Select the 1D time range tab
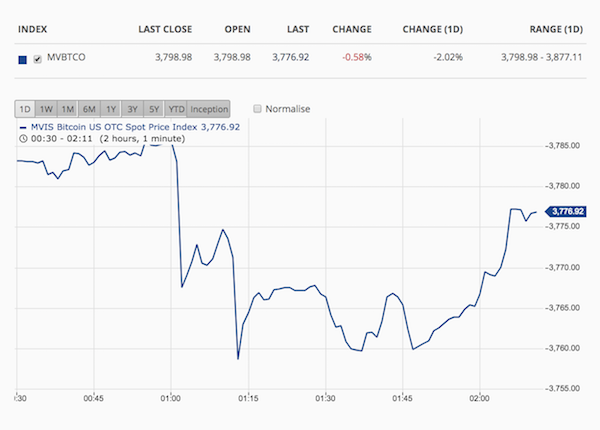The height and width of the screenshot is (430, 600). pos(25,109)
